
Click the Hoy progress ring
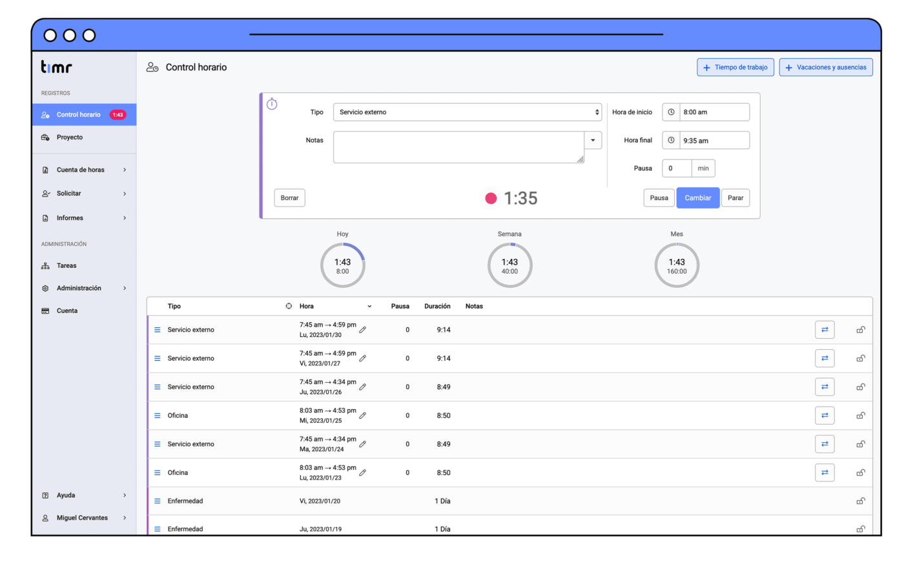[x=343, y=265]
